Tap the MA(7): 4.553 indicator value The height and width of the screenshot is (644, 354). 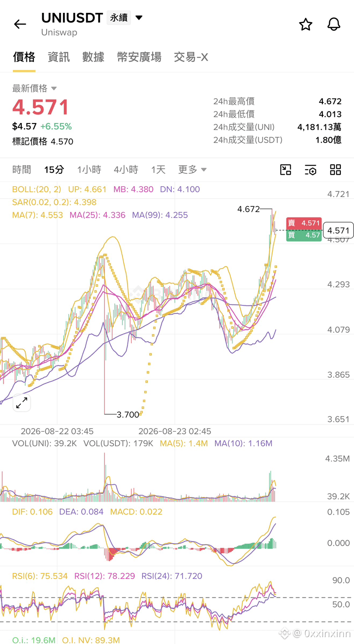(x=38, y=215)
